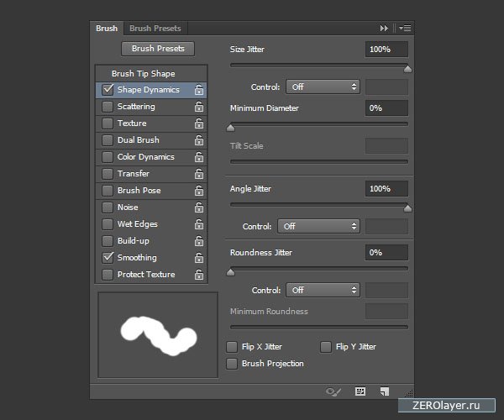Click the Size Jitter percentage field
504x420 pixels.
coord(386,50)
